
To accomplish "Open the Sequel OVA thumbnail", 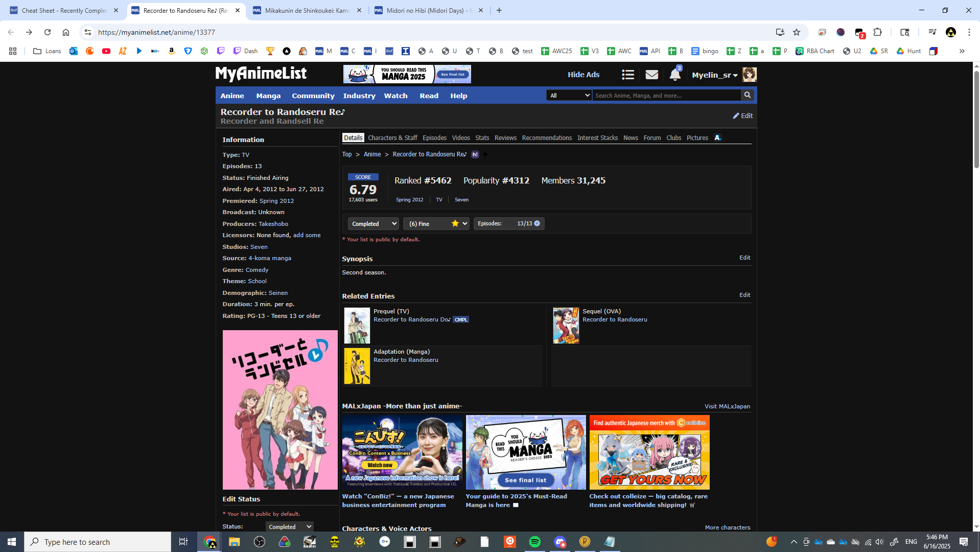I will point(566,326).
